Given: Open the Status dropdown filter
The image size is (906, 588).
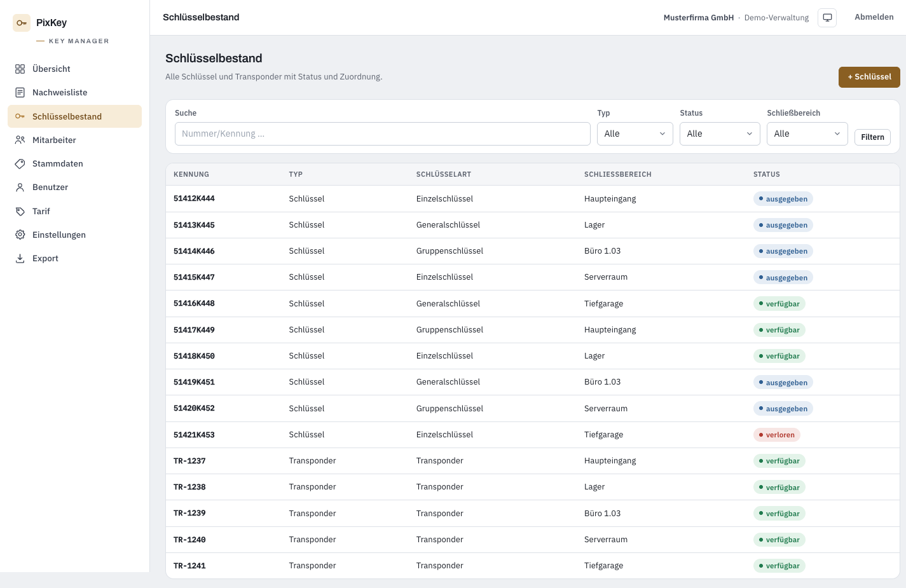Looking at the screenshot, I should [x=720, y=133].
